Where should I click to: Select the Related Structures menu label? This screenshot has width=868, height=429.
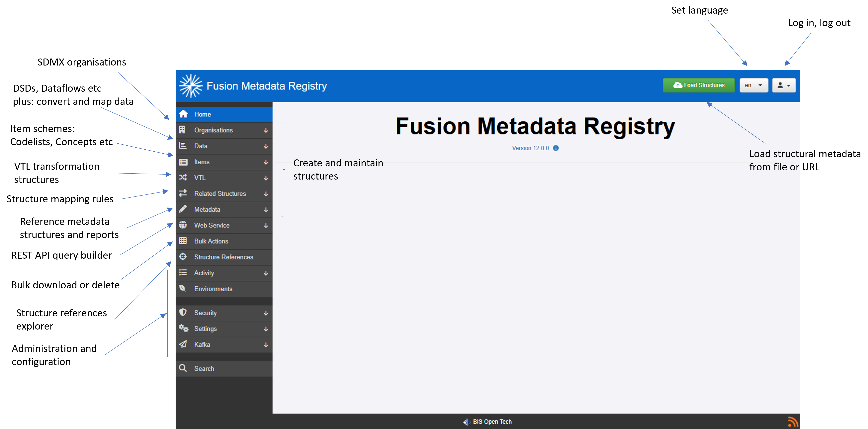[x=220, y=194]
